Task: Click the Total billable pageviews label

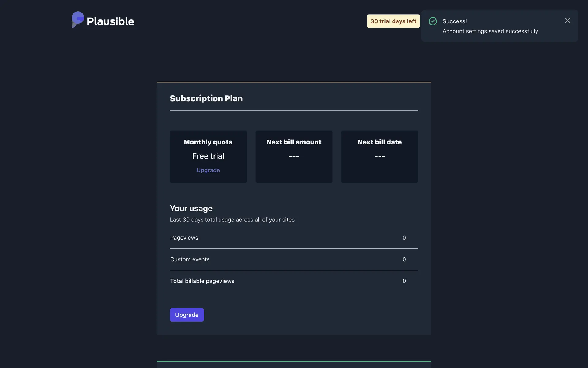Action: pyautogui.click(x=202, y=281)
